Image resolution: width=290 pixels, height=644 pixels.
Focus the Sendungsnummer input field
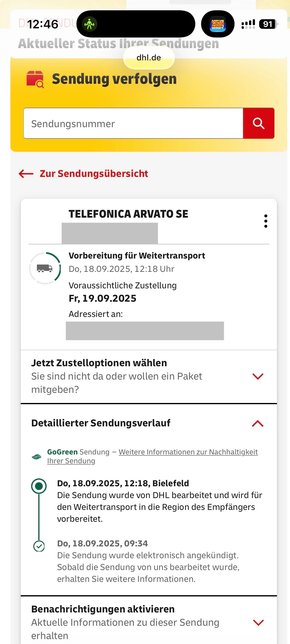[x=133, y=123]
